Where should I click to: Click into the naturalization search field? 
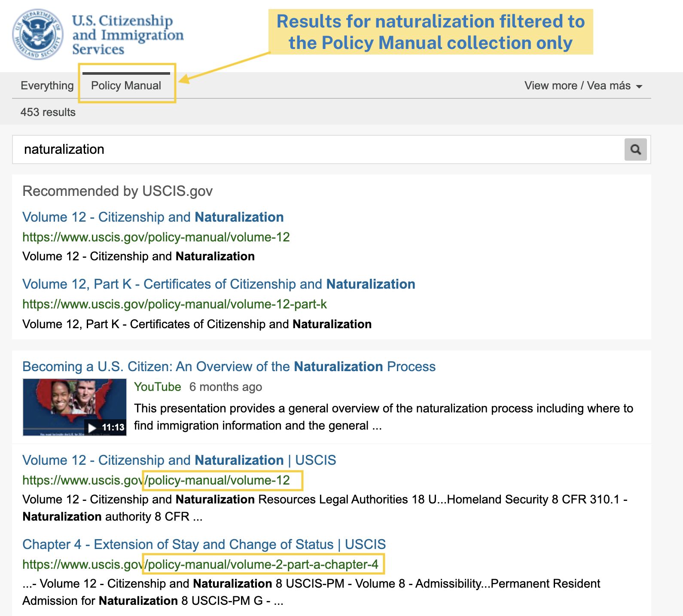pos(318,149)
